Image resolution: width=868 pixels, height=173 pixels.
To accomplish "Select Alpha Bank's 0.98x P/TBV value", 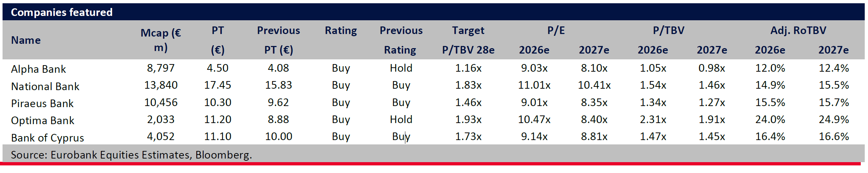I will point(712,68).
